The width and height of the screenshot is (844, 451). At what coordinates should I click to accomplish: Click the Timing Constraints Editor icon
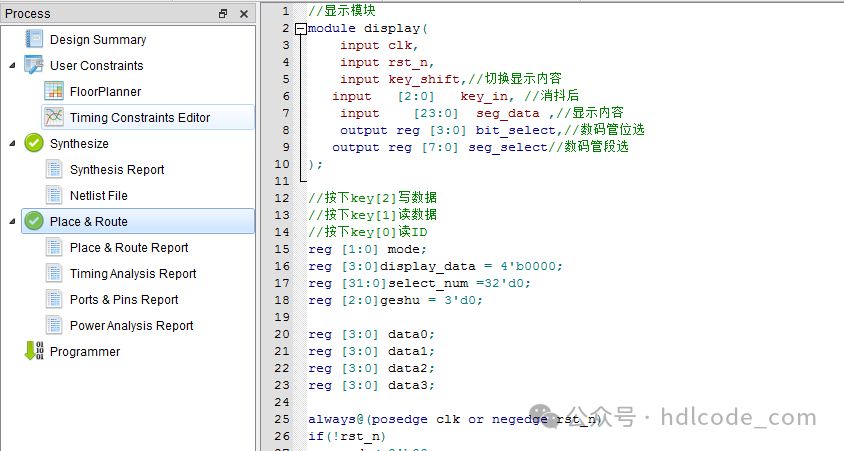pyautogui.click(x=54, y=117)
